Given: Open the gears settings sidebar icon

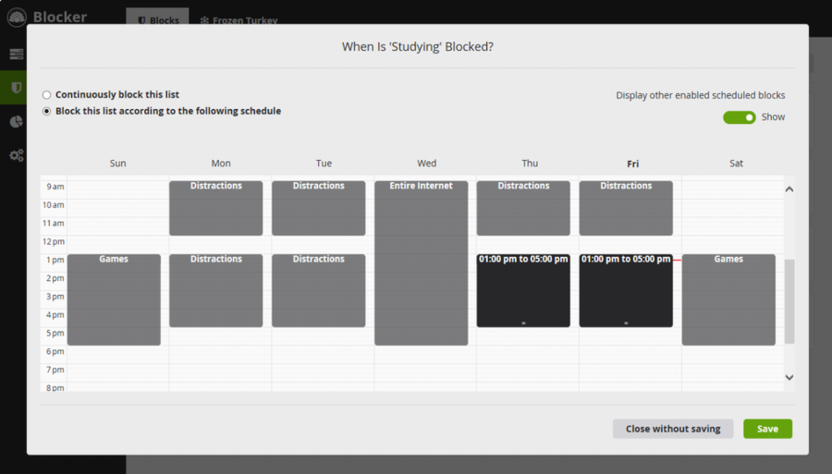Looking at the screenshot, I should [x=16, y=156].
